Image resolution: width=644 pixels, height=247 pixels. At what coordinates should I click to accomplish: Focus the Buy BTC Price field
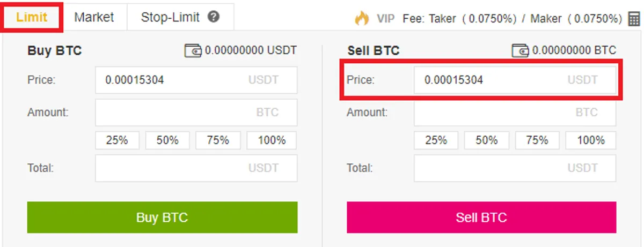coord(196,80)
